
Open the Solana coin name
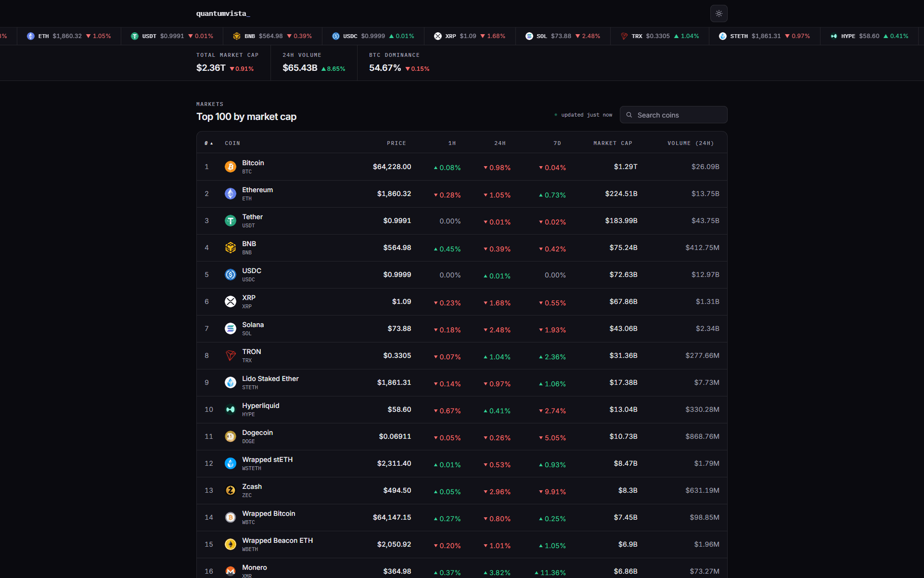(253, 325)
